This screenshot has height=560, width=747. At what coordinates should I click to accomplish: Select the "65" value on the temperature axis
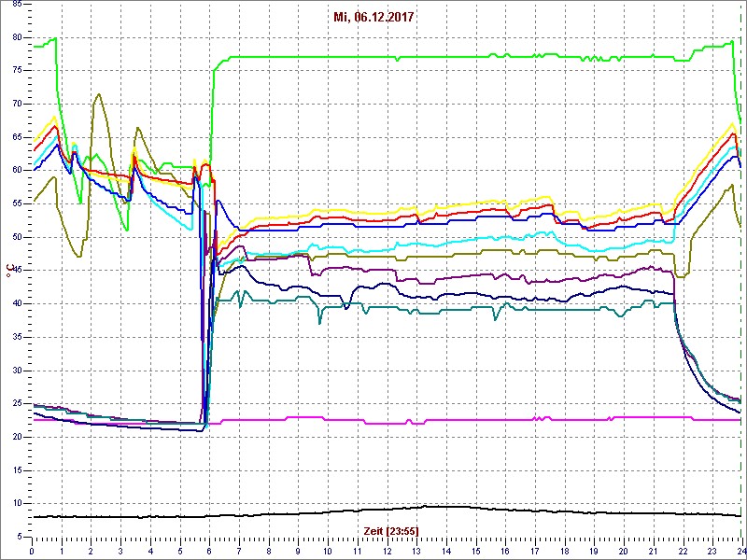[x=17, y=137]
